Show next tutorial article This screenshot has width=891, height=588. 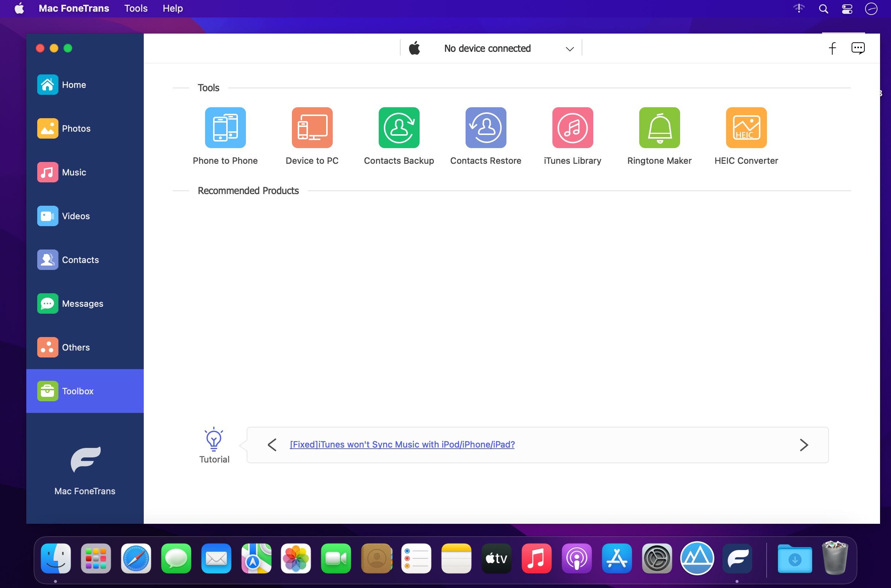(x=804, y=445)
